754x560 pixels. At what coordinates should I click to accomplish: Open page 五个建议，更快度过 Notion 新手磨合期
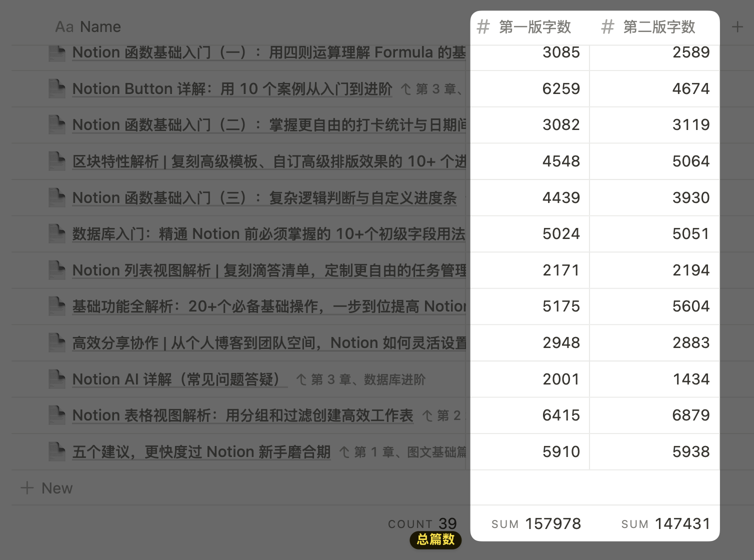201,452
